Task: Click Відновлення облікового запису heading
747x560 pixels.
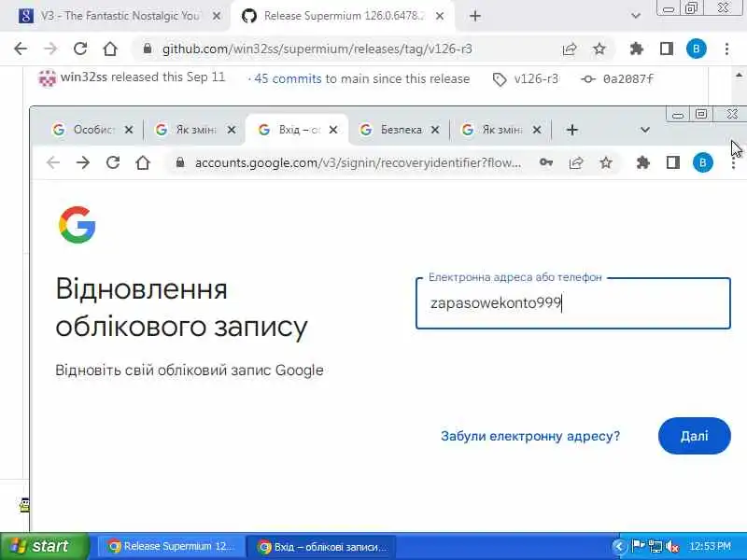Action: tap(181, 308)
